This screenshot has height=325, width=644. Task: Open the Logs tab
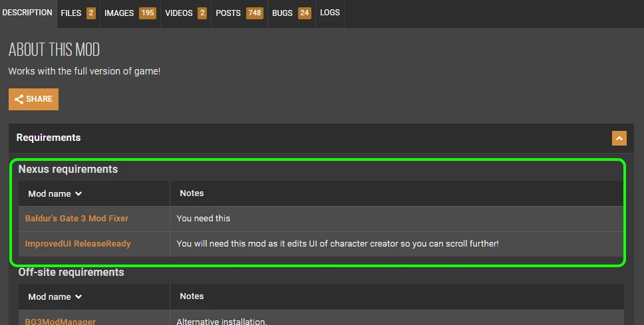point(330,13)
